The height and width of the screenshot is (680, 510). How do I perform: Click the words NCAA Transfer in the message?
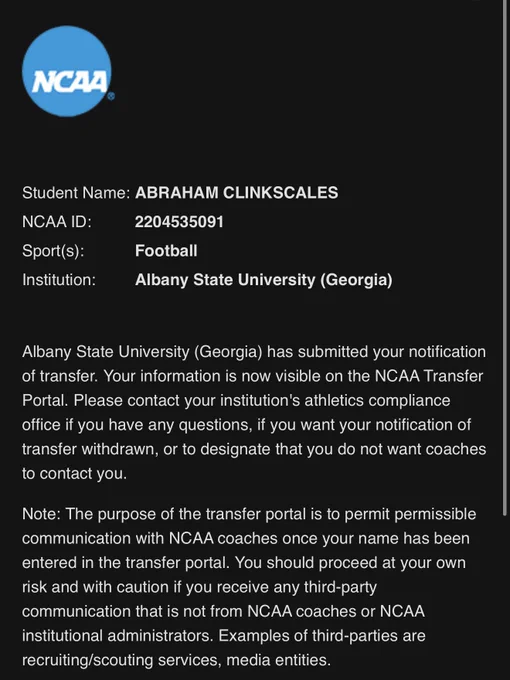point(429,376)
